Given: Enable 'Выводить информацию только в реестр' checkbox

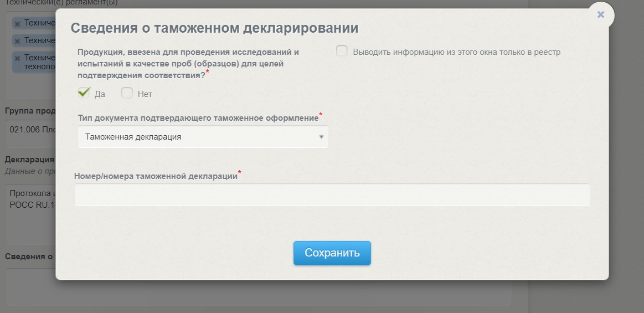Looking at the screenshot, I should point(342,52).
